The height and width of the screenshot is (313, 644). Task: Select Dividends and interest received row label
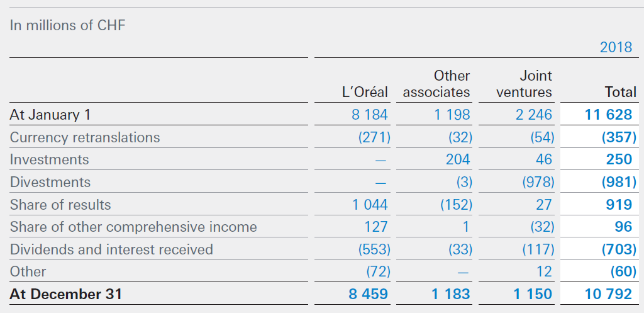tap(111, 249)
